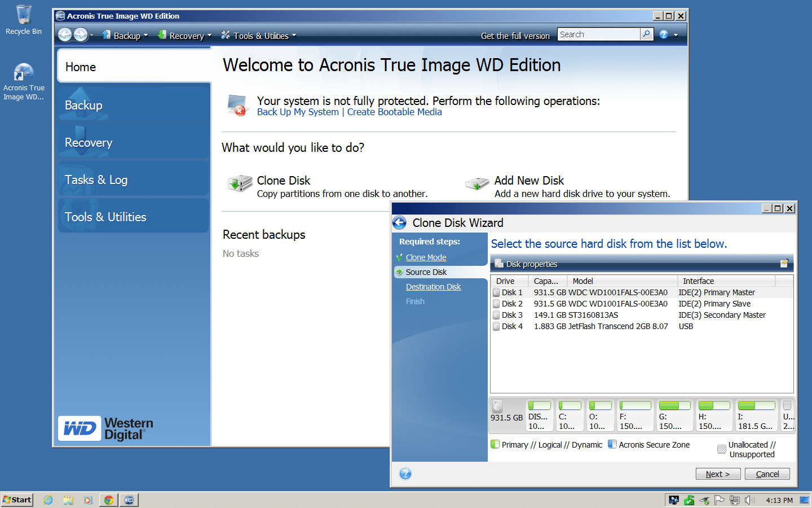812x508 pixels.
Task: Open the file explorer quick launch icon
Action: point(68,500)
